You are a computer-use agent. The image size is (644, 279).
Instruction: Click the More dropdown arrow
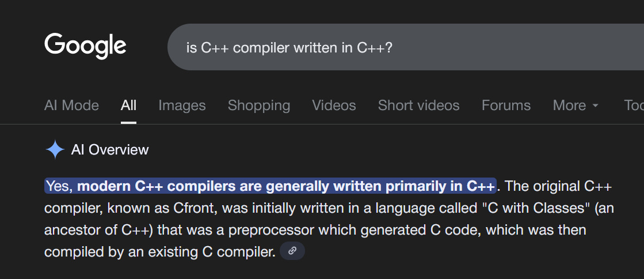point(596,106)
